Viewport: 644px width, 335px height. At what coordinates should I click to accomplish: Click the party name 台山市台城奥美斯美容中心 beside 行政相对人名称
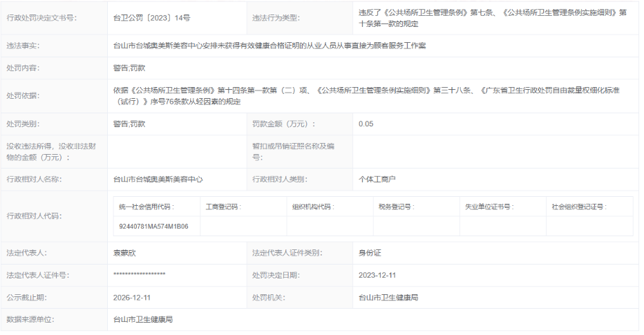[158, 179]
